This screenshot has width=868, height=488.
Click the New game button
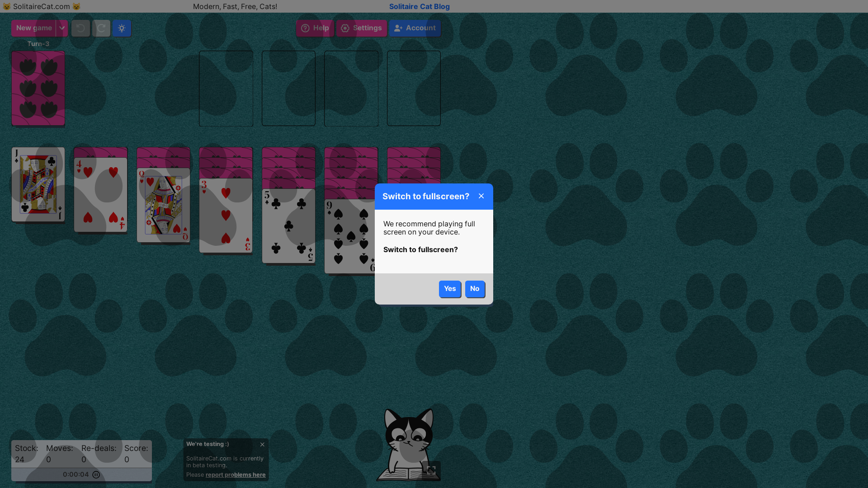pos(34,28)
